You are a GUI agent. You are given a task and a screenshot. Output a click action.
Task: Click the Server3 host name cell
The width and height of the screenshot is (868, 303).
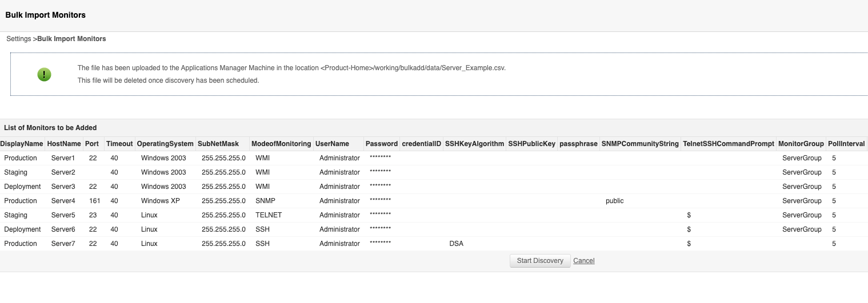point(63,187)
